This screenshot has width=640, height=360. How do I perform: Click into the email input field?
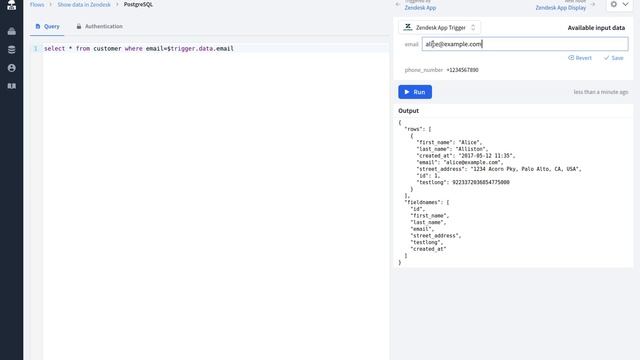pyautogui.click(x=525, y=44)
